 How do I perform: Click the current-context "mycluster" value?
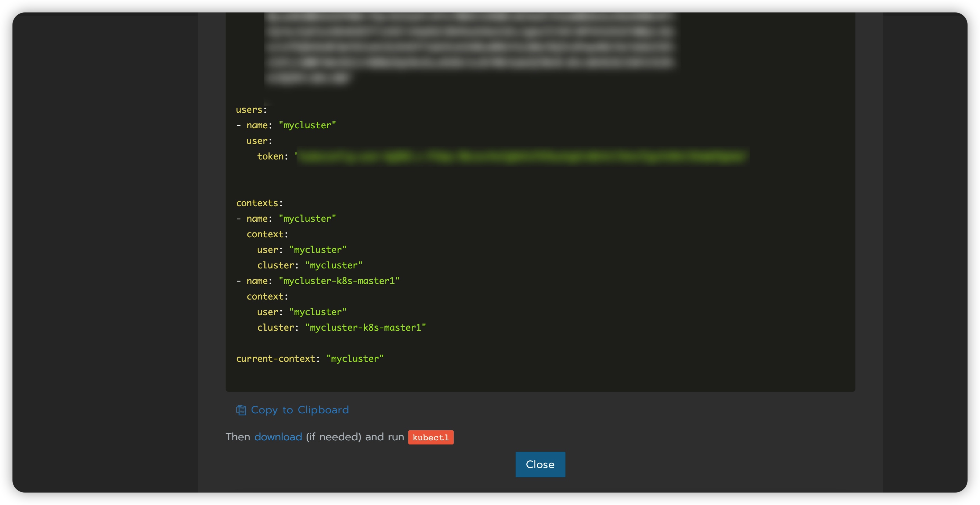click(x=355, y=359)
